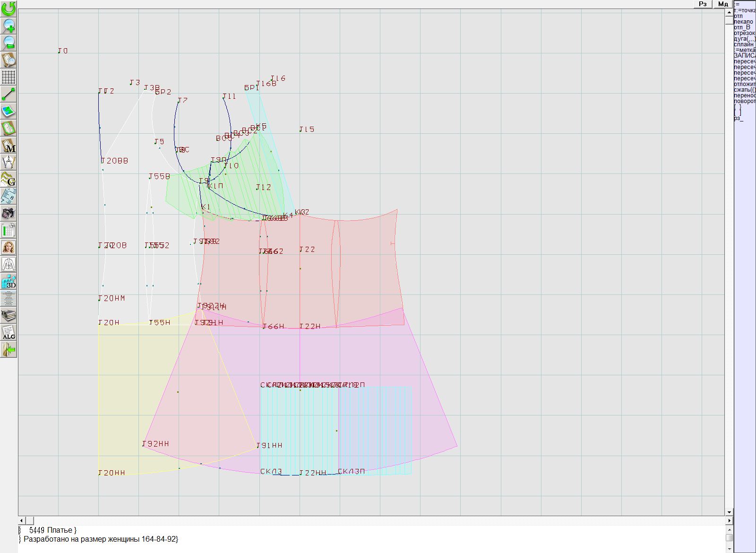Select the line segment tool

tap(9, 94)
